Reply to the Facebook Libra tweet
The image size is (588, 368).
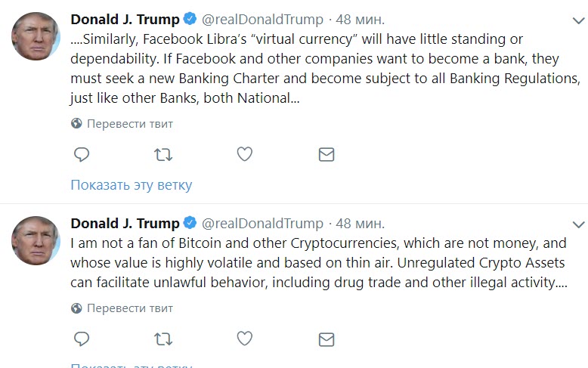(x=82, y=155)
